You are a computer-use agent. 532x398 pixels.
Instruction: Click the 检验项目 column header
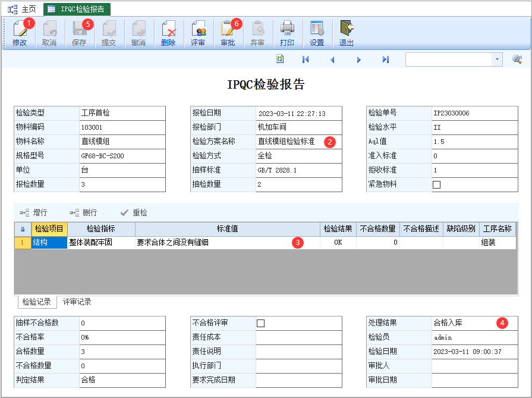[x=49, y=229]
